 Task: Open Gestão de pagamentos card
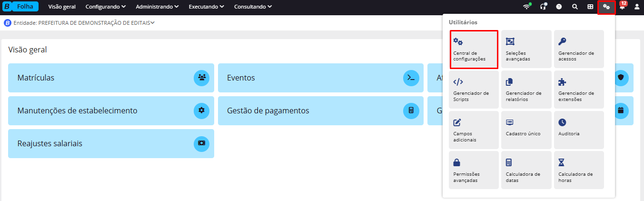click(321, 111)
